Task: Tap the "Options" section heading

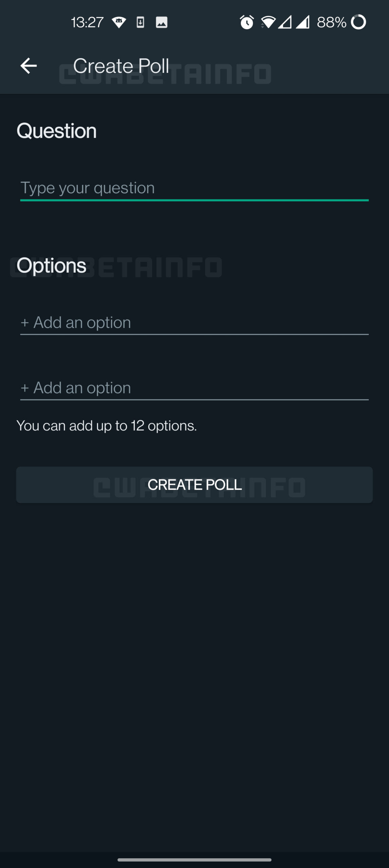Action: (x=51, y=265)
